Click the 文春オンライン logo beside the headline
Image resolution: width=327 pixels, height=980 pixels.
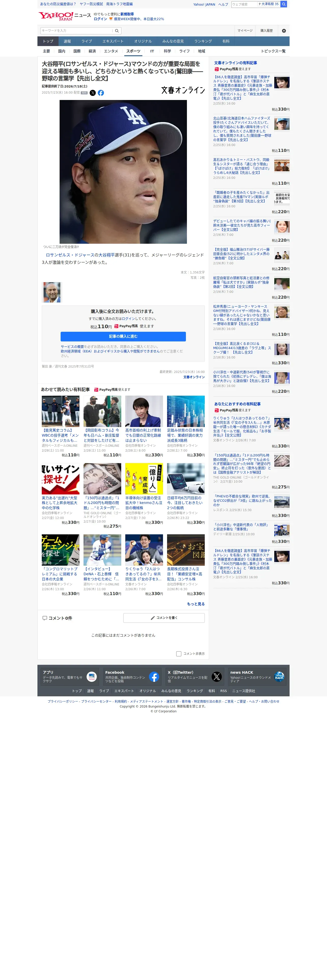click(183, 90)
